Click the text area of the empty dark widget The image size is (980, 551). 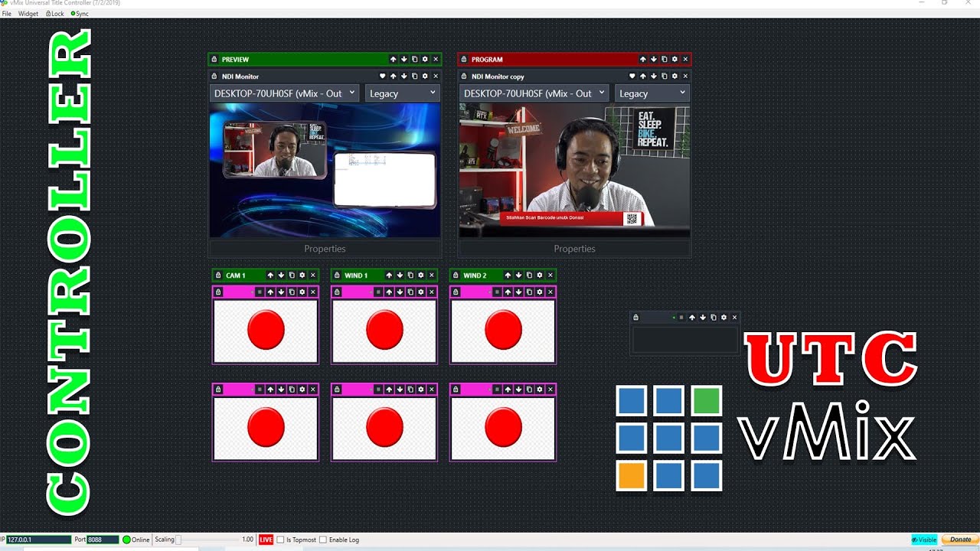(x=684, y=340)
